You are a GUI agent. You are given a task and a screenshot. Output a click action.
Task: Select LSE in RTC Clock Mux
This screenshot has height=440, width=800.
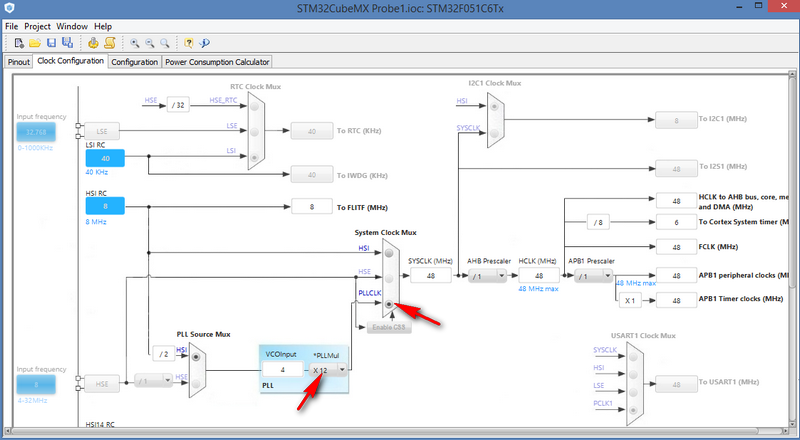click(x=255, y=132)
